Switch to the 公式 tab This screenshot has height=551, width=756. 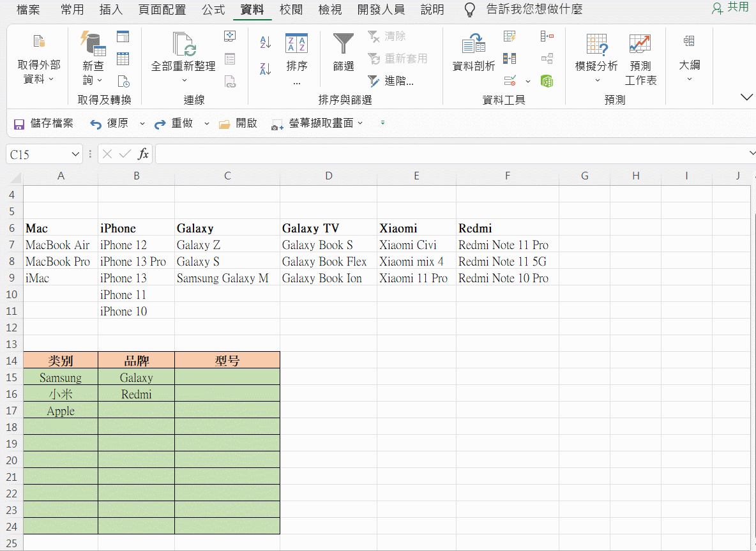213,10
